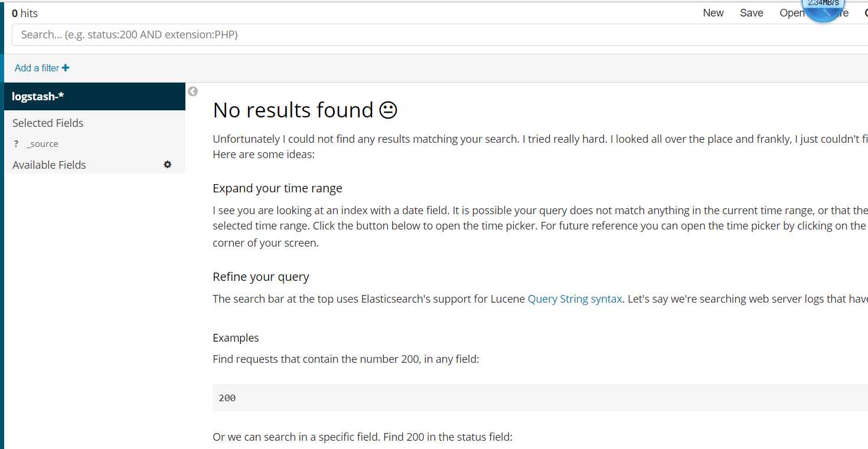868x449 pixels.
Task: Click the Expand your time range heading
Action: tap(278, 188)
